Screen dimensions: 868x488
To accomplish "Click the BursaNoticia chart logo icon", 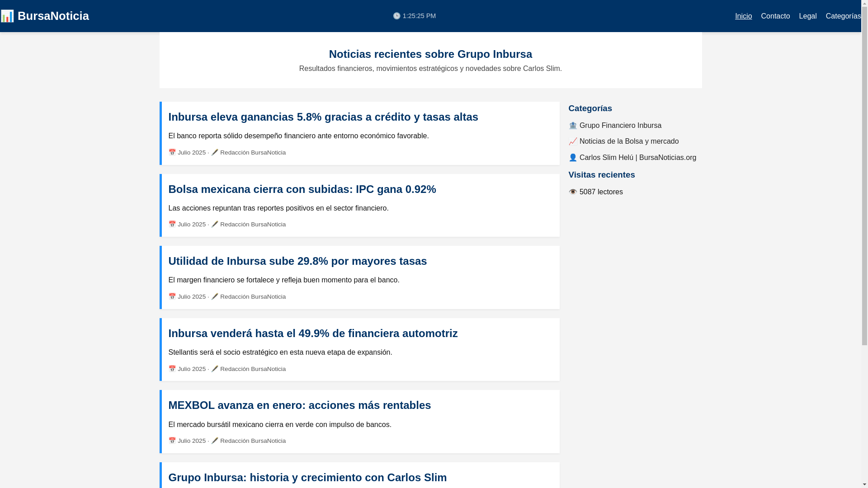I will (7, 16).
